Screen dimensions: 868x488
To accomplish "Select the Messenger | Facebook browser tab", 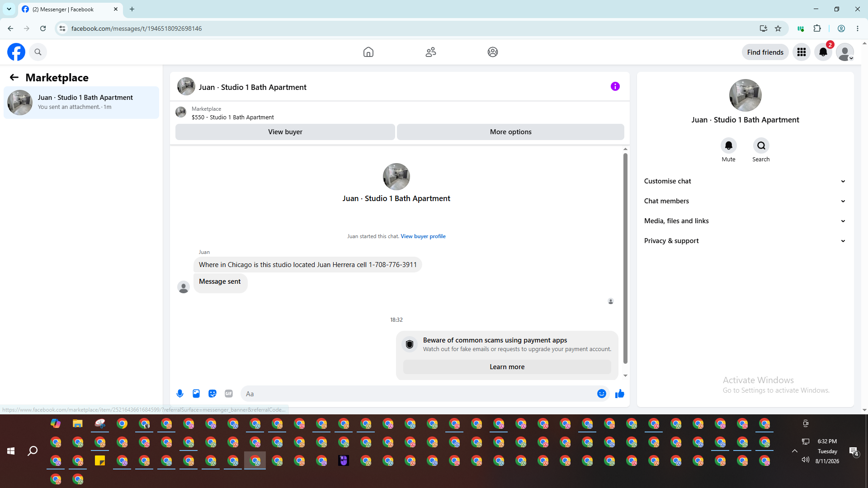I will coord(70,9).
